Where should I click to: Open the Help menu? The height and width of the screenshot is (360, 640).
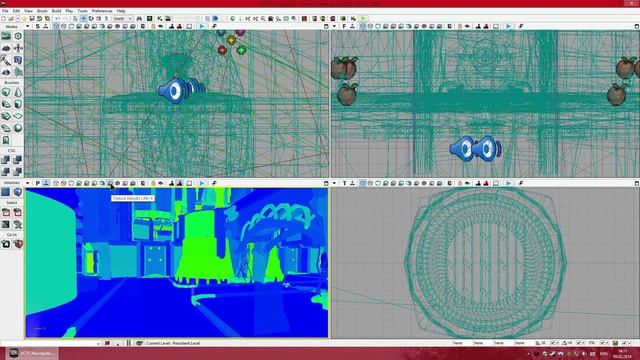(x=121, y=11)
